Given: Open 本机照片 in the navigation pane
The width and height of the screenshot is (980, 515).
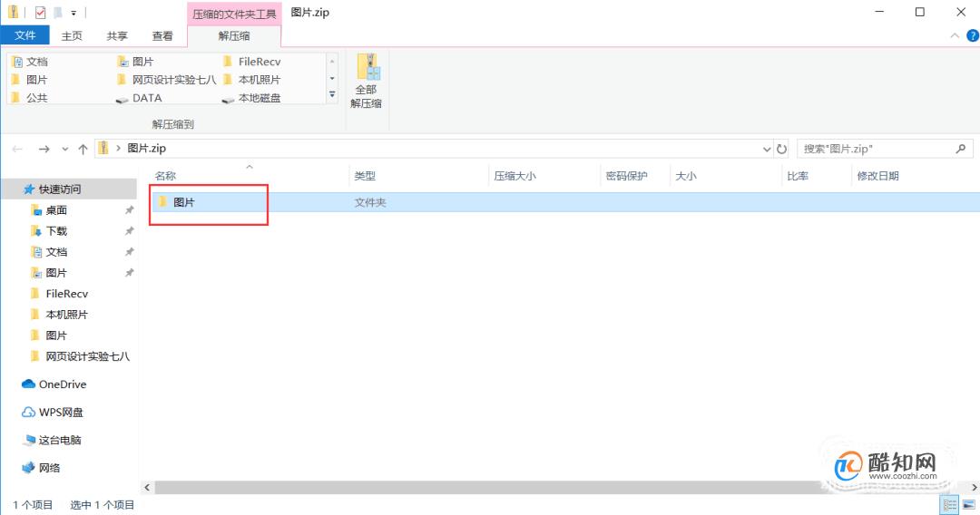Looking at the screenshot, I should [x=66, y=315].
